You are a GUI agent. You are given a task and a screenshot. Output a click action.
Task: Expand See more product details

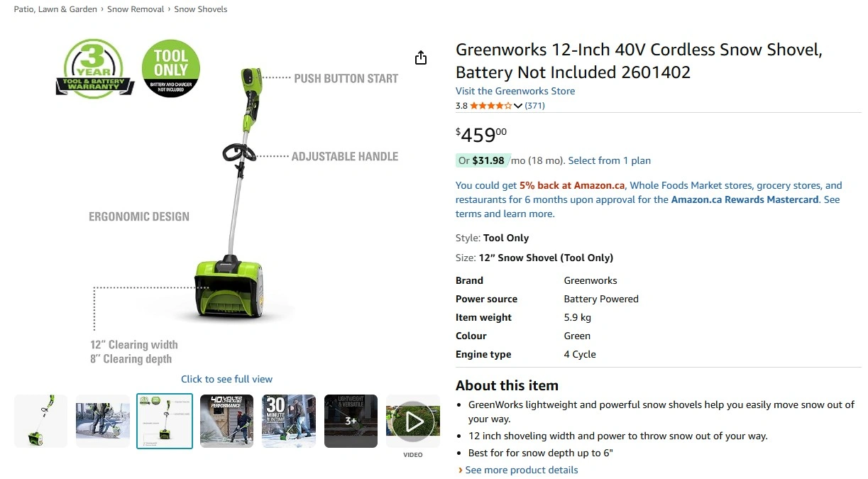pos(522,470)
